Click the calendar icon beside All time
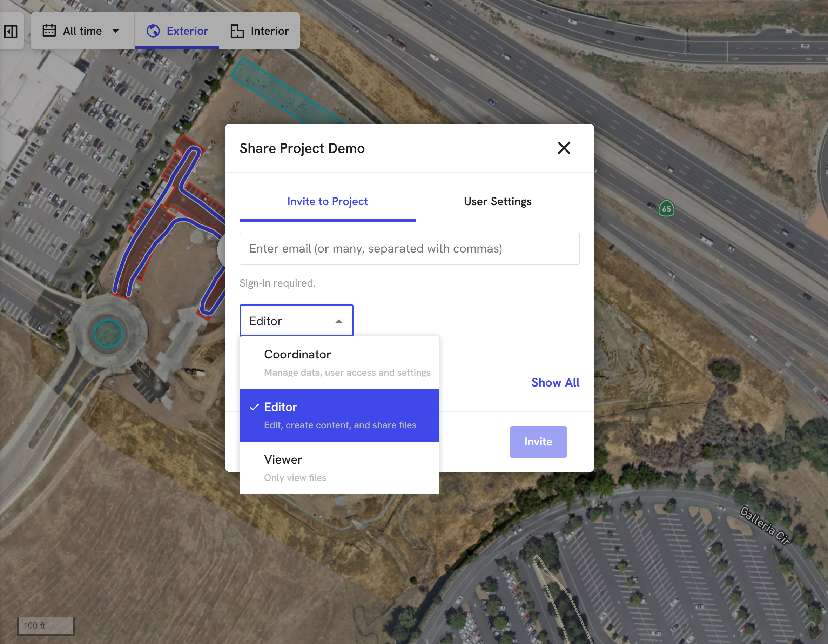828x644 pixels. pyautogui.click(x=49, y=31)
